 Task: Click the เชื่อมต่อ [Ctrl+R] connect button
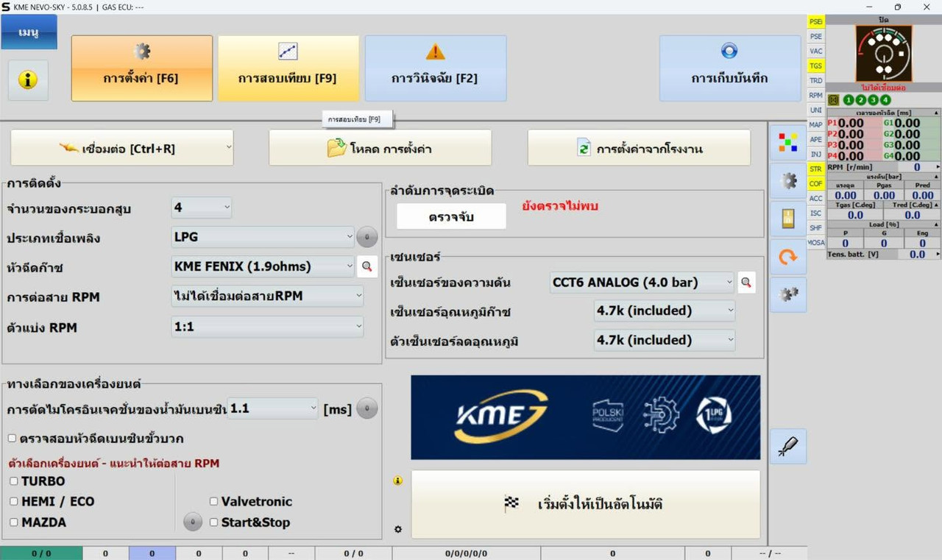[x=122, y=148]
